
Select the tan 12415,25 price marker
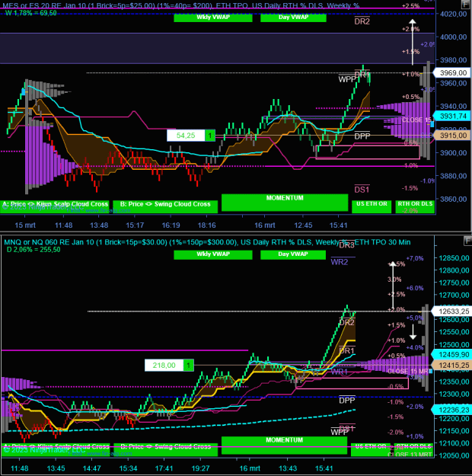pos(451,366)
